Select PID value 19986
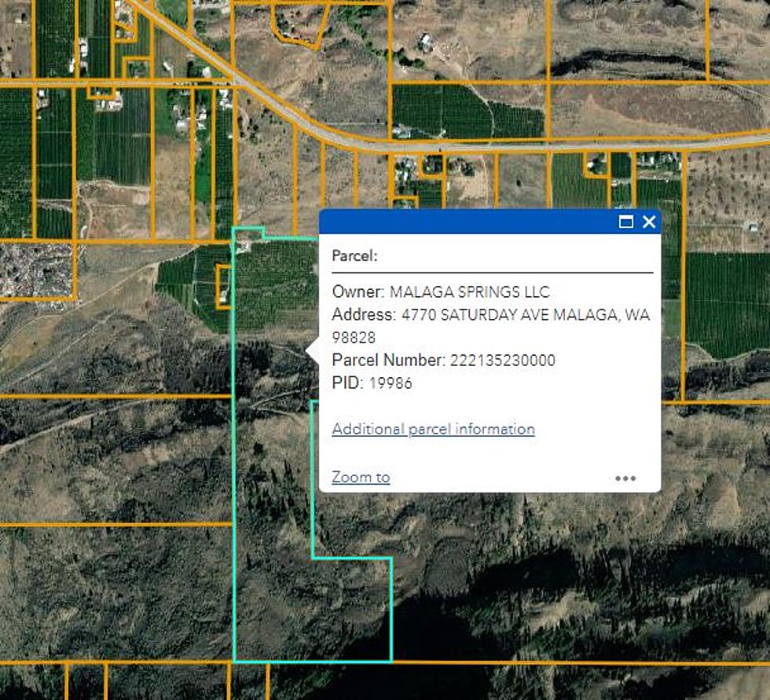Viewport: 770px width, 700px height. click(x=390, y=383)
